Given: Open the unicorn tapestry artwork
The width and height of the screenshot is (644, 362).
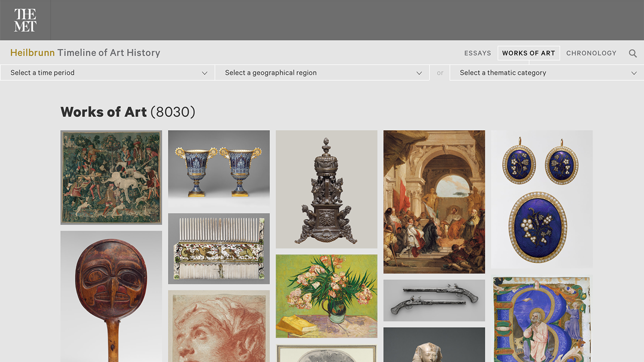Looking at the screenshot, I should (111, 177).
